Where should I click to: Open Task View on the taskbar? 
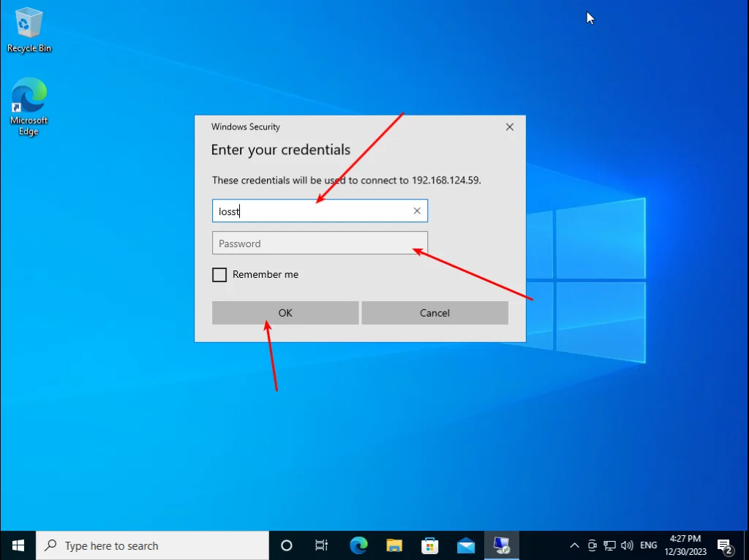coord(322,545)
